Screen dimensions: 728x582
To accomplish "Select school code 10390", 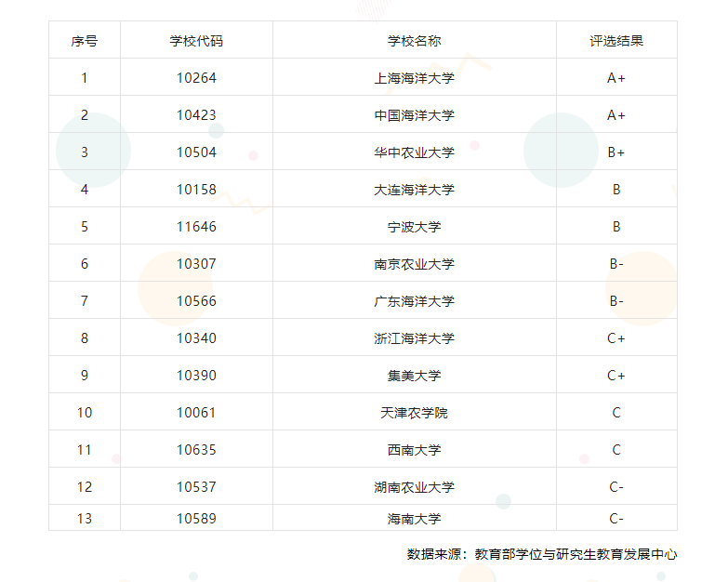I will (x=196, y=375).
